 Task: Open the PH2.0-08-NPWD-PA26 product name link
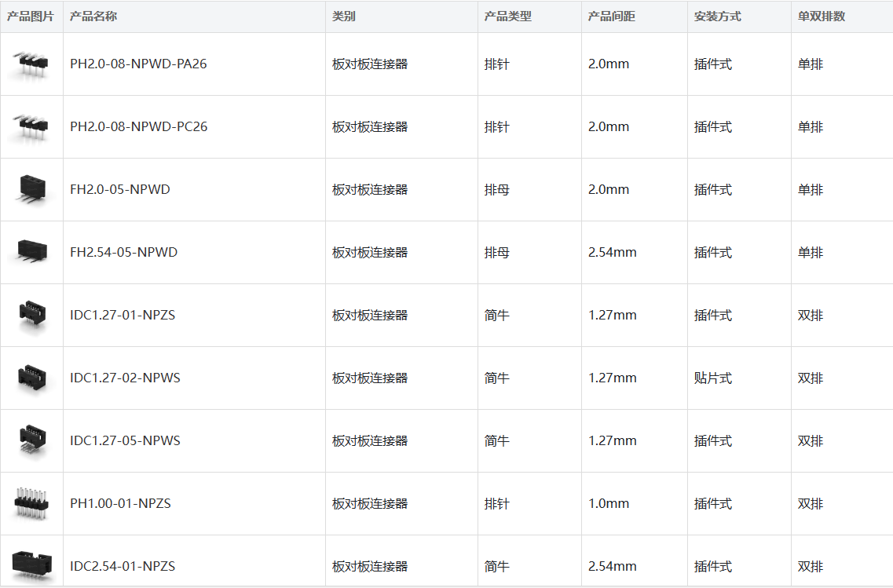pos(138,64)
